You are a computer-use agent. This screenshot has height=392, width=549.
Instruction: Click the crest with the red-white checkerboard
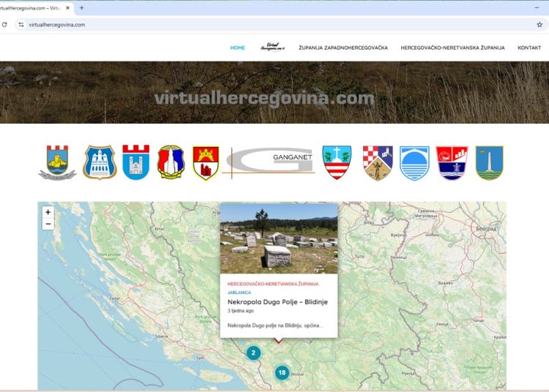tap(378, 163)
